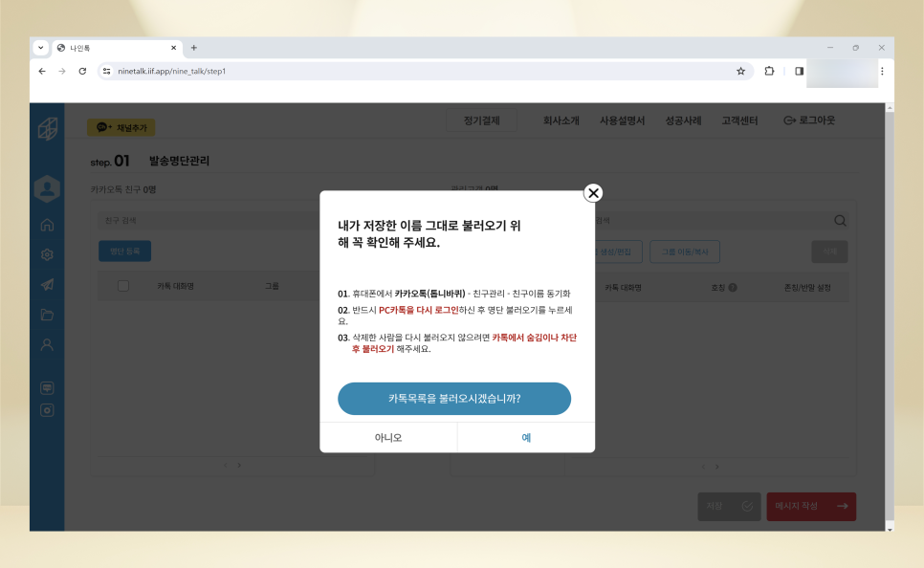924x568 pixels.
Task: Click next page arrow in right table
Action: 717,467
